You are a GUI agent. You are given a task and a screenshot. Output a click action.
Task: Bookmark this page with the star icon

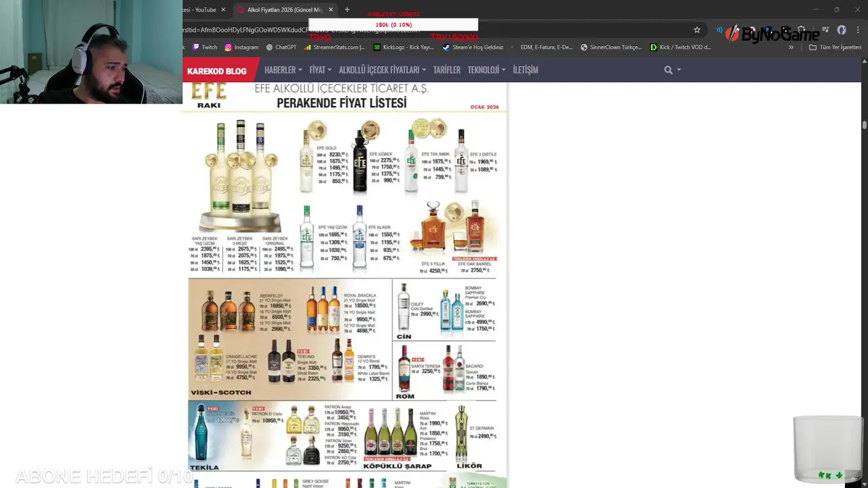696,30
